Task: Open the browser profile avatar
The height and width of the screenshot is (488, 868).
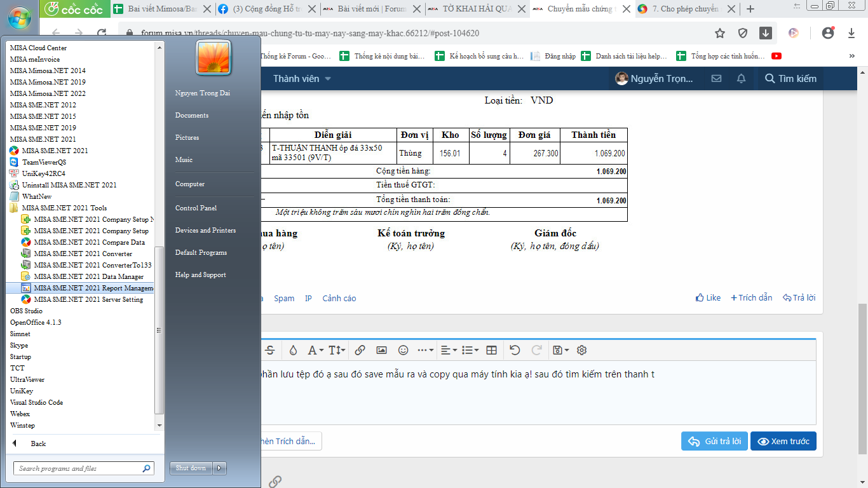Action: pyautogui.click(x=827, y=33)
